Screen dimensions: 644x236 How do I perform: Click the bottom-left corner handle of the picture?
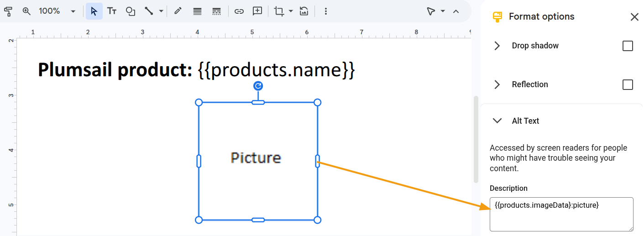pos(199,220)
